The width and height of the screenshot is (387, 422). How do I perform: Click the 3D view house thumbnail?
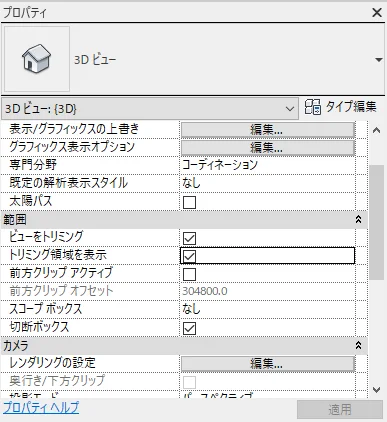[37, 59]
